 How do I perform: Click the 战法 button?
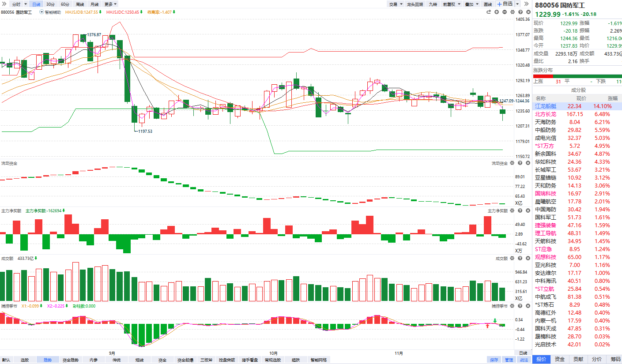[524, 360]
